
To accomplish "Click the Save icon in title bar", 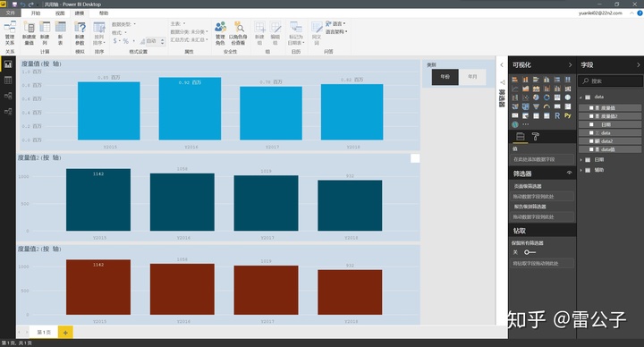I will 14,4.
